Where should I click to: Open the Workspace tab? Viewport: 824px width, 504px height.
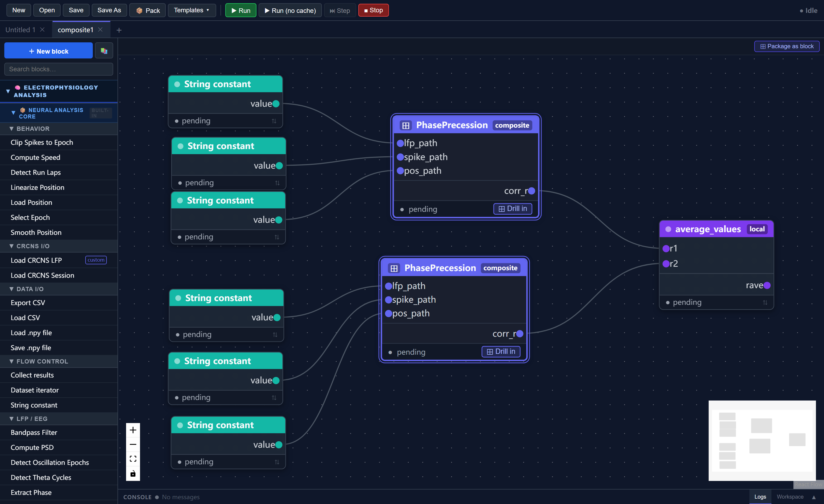click(x=790, y=497)
